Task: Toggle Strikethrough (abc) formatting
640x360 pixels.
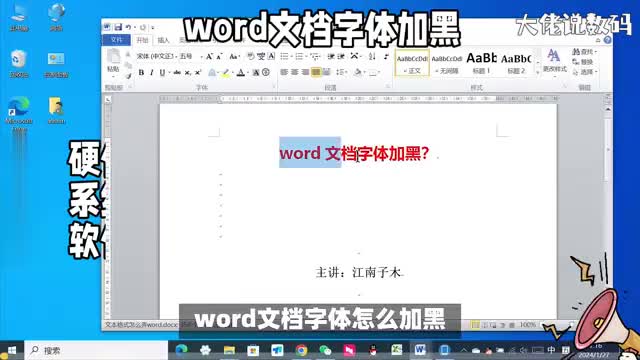Action: pos(177,73)
